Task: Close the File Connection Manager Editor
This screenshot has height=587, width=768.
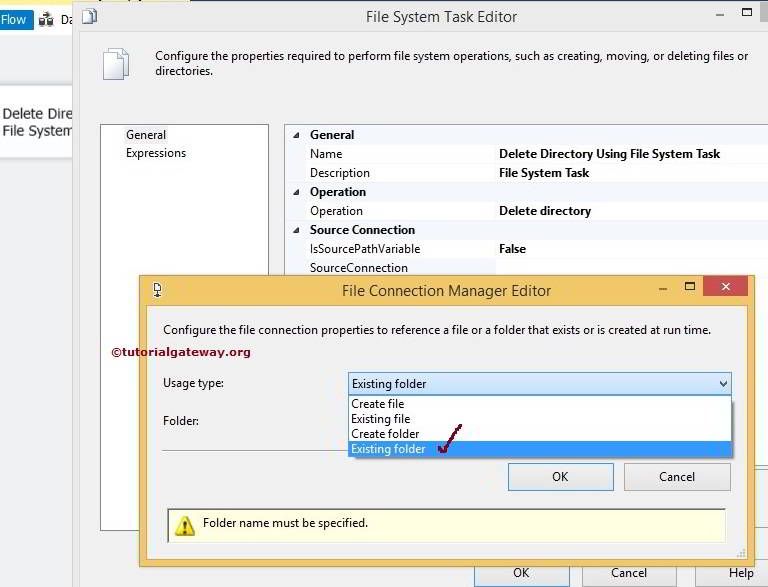Action: pyautogui.click(x=725, y=287)
